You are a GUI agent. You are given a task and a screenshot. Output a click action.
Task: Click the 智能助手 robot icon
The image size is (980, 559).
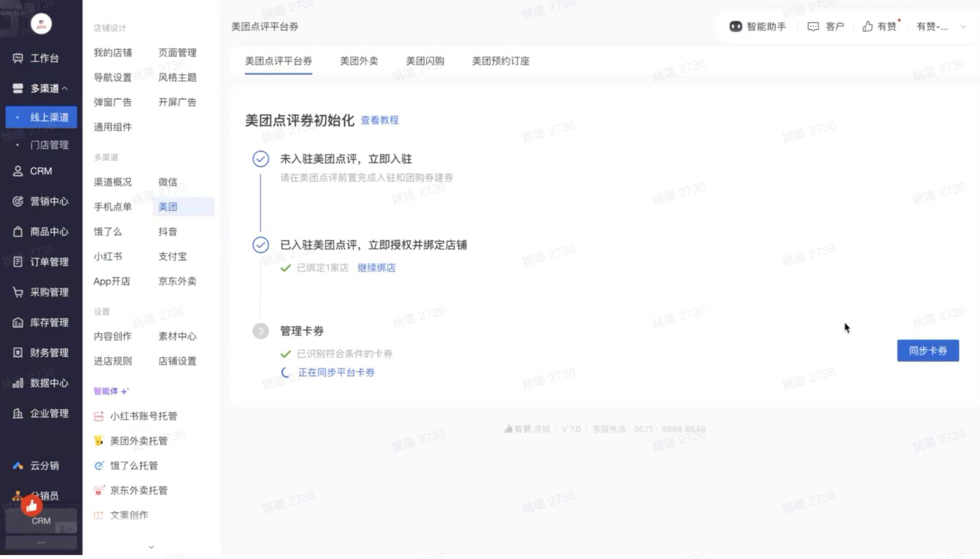[735, 27]
